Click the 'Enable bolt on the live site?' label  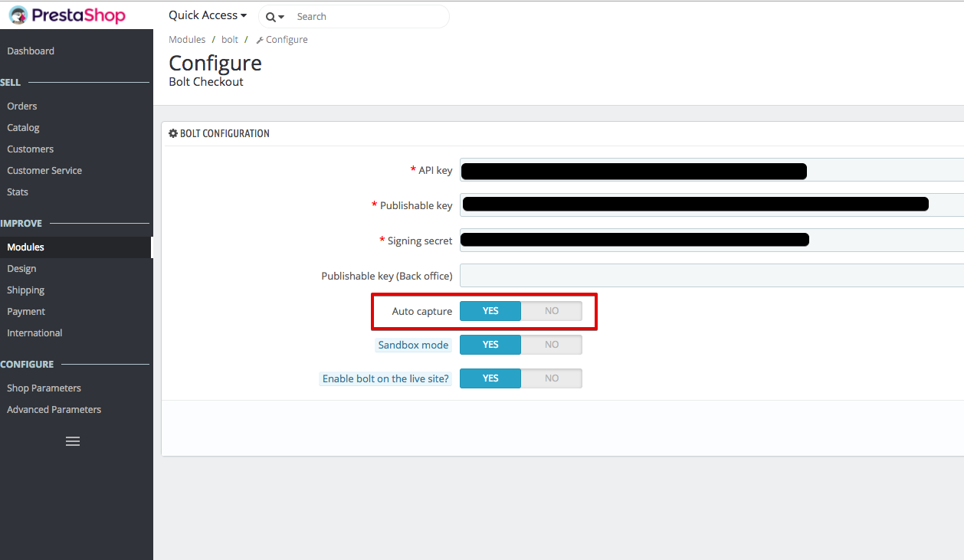tap(385, 379)
